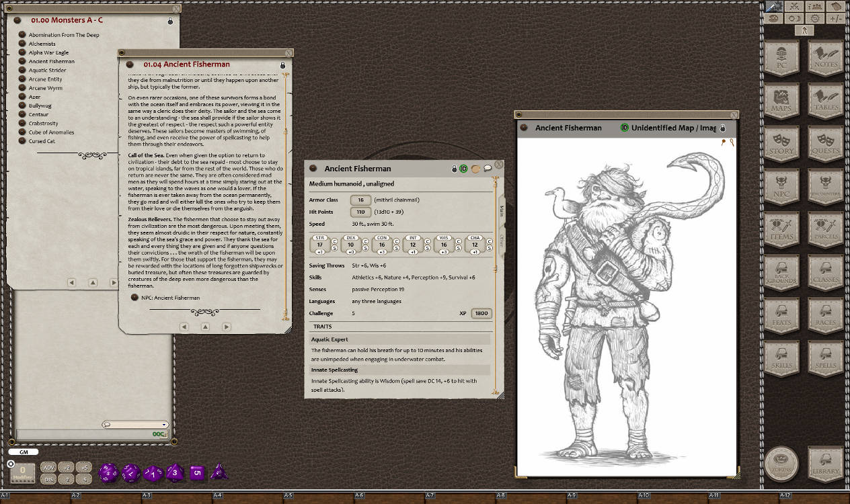Roll the purple d8 die
This screenshot has width=850, height=504.
[173, 472]
